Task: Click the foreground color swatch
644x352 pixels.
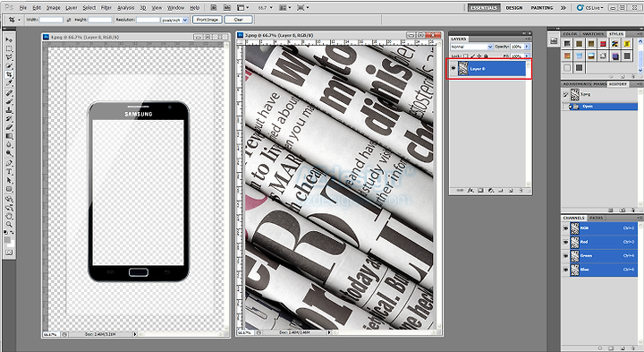Action: click(x=7, y=239)
